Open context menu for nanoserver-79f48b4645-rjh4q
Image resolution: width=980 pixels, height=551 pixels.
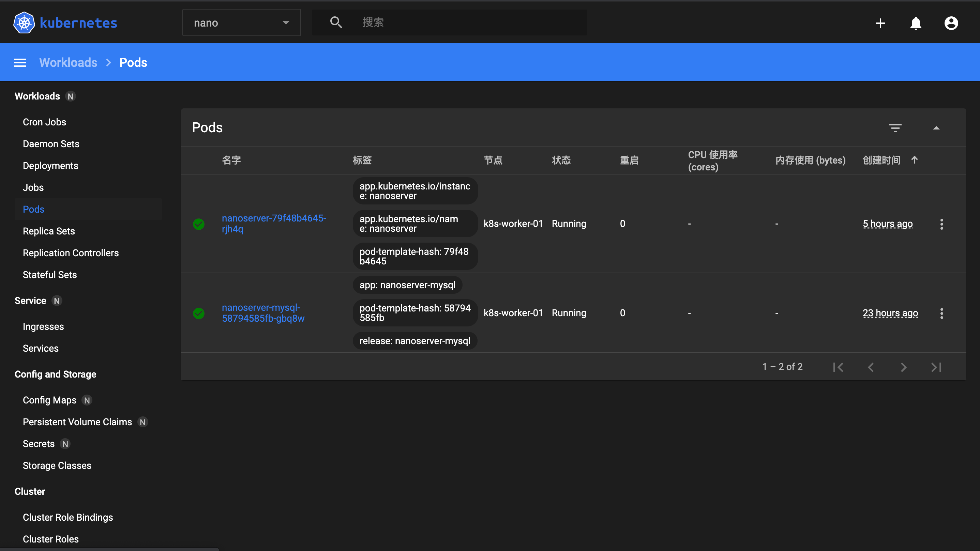(941, 224)
